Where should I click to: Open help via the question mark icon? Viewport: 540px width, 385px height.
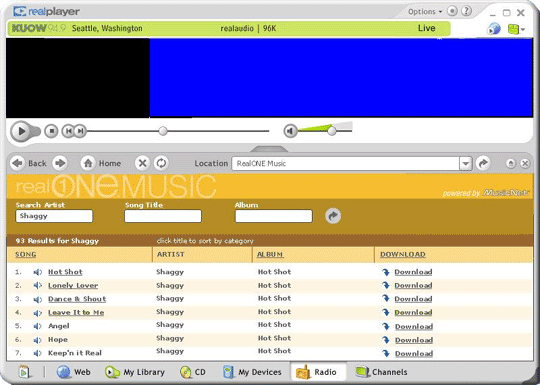pyautogui.click(x=466, y=11)
